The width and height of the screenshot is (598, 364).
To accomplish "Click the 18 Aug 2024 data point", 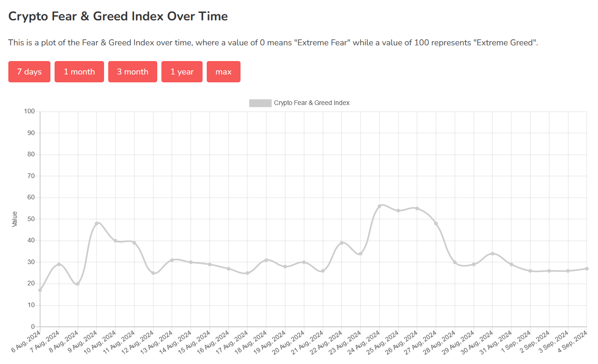I will (x=266, y=260).
